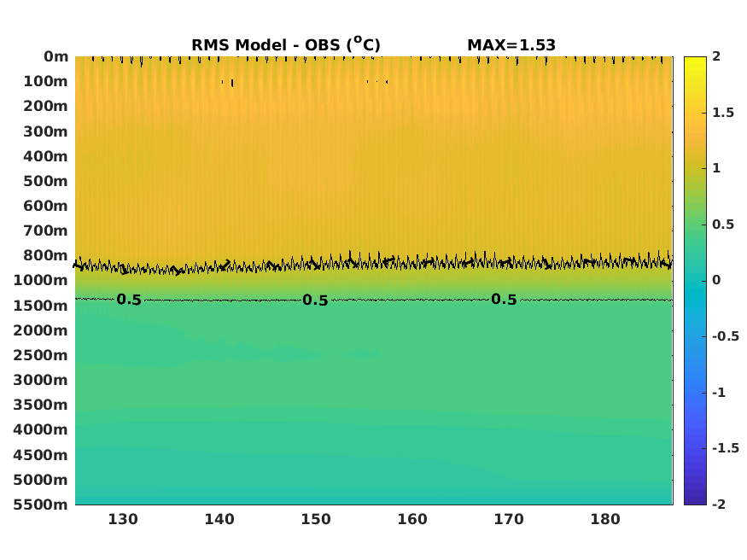Click the colorbar tick label '-1.5'
The width and height of the screenshot is (747, 560).
coord(726,448)
